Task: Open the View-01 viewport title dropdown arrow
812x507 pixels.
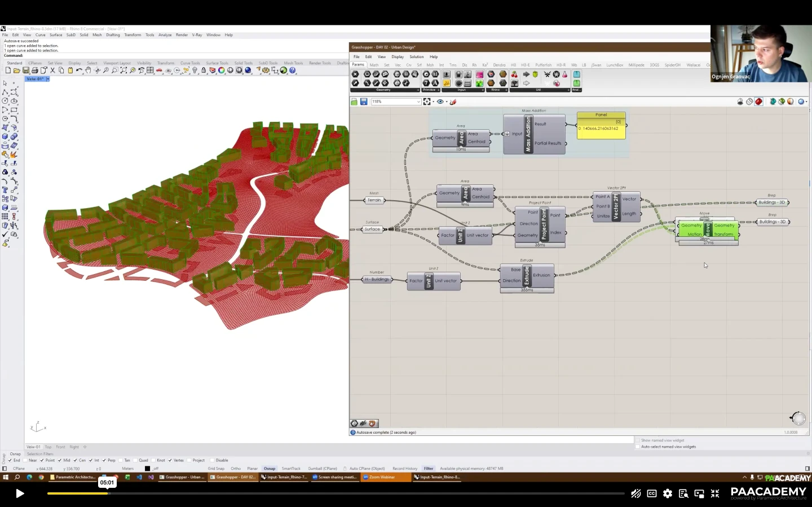Action: 48,79
